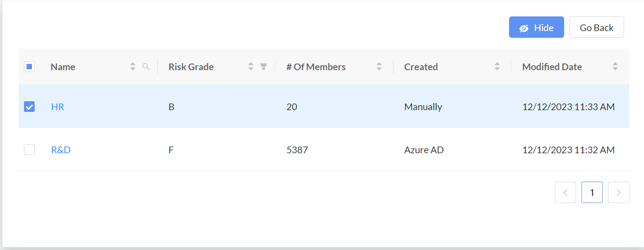Image resolution: width=644 pixels, height=250 pixels.
Task: Uncheck the HR row checkbox
Action: point(29,107)
